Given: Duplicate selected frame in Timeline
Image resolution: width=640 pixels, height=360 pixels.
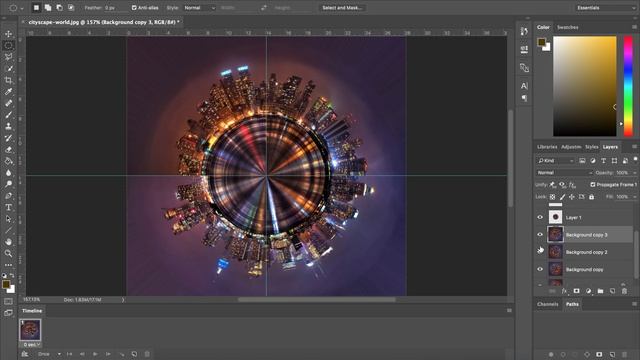Looking at the screenshot, I should (134, 354).
